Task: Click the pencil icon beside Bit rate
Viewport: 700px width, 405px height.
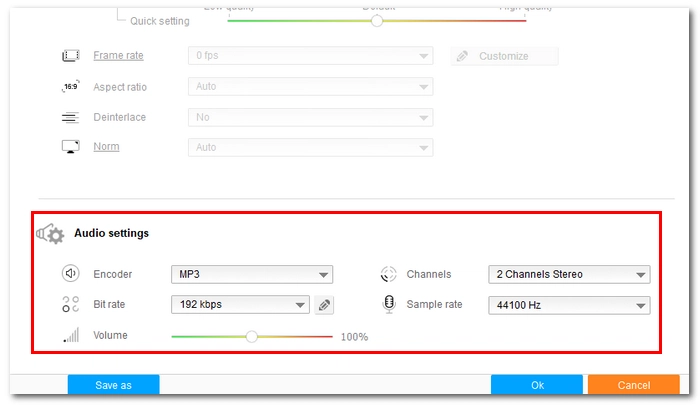Action: point(324,305)
